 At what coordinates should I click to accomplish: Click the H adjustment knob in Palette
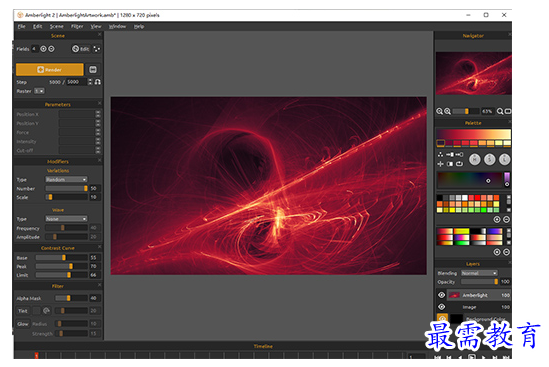(475, 159)
